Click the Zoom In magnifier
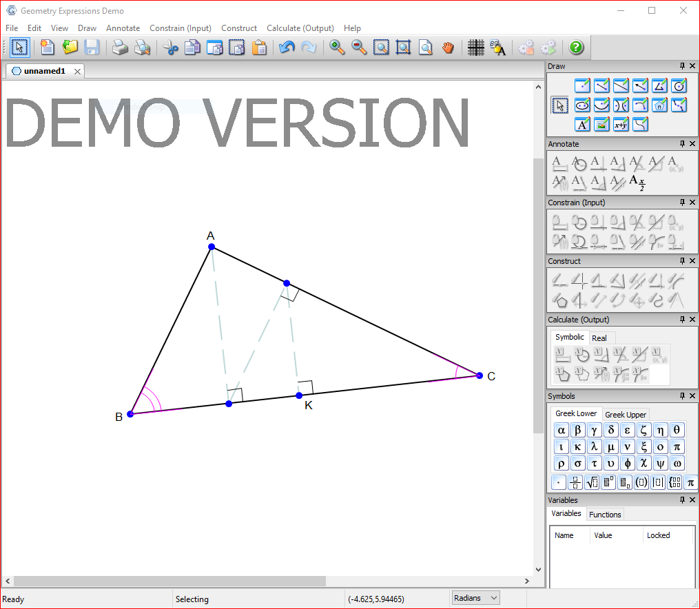700x609 pixels. pyautogui.click(x=337, y=48)
